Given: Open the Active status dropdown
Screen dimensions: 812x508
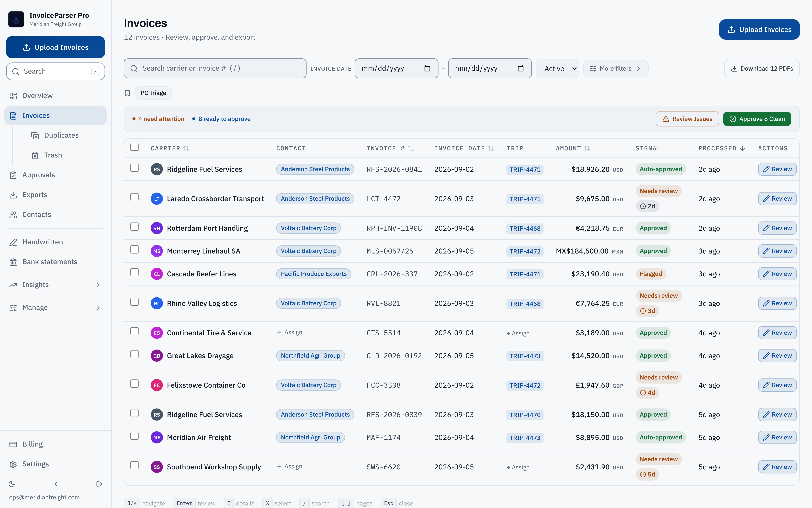Looking at the screenshot, I should 557,69.
